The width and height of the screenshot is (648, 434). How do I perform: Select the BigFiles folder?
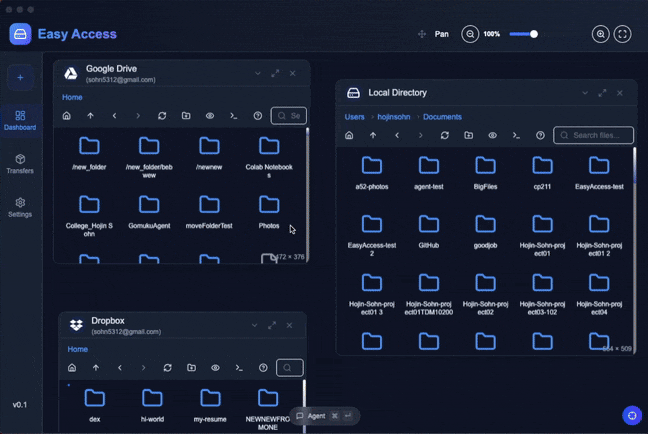pos(486,173)
